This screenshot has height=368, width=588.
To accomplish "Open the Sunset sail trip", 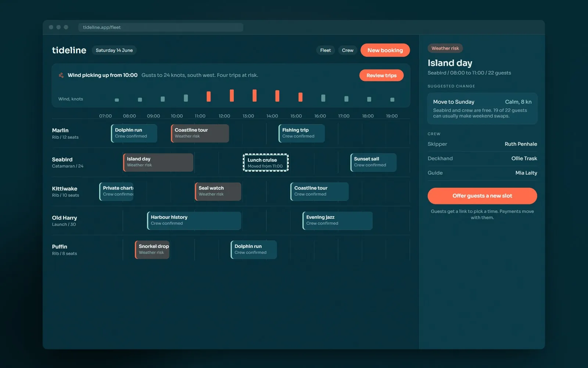I will tap(373, 162).
